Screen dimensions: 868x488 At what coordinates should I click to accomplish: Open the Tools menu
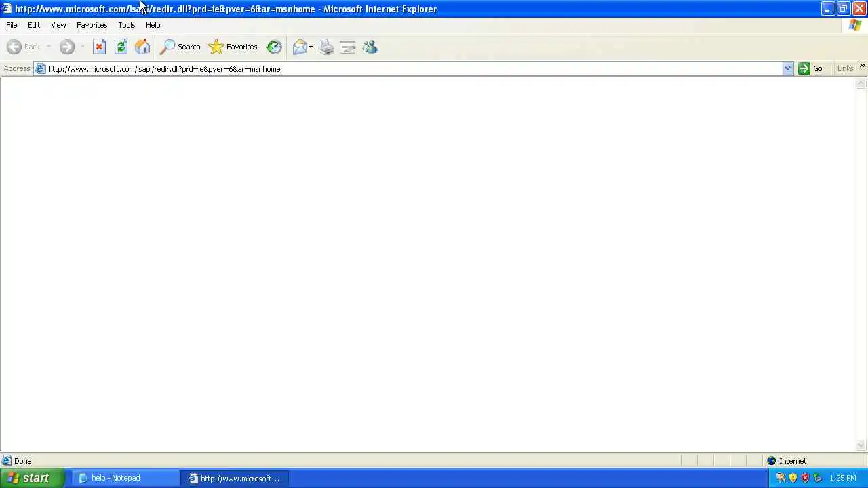pos(127,25)
